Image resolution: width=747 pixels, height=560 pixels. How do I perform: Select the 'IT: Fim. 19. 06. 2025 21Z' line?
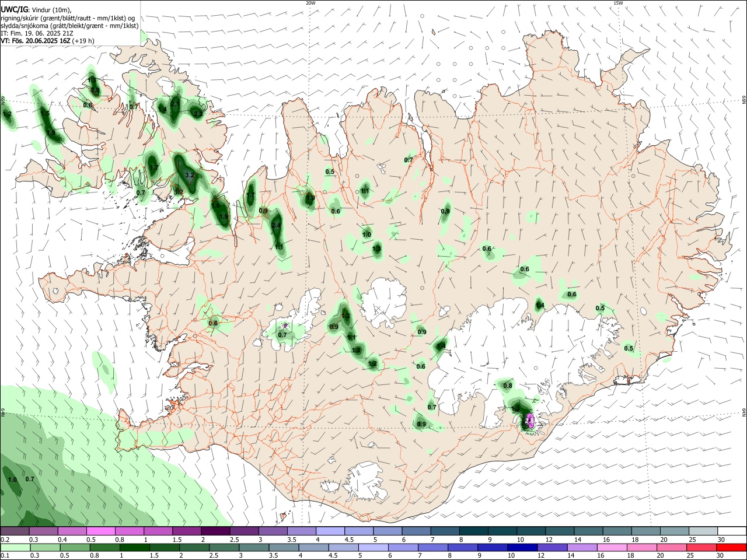coord(37,33)
